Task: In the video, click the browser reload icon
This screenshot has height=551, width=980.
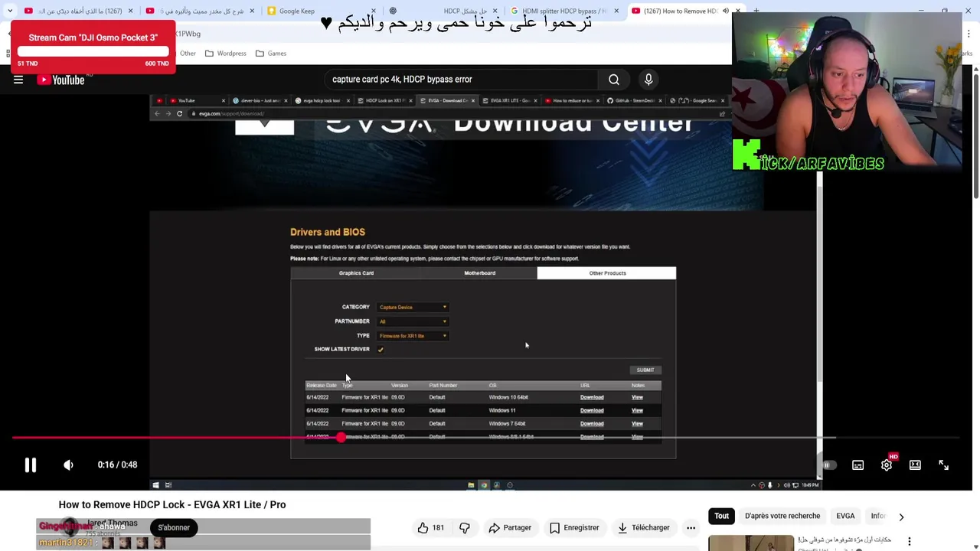Action: click(x=179, y=113)
